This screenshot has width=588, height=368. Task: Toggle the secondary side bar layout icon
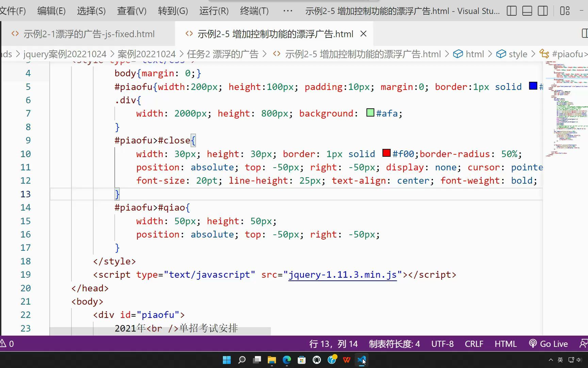[x=543, y=11]
